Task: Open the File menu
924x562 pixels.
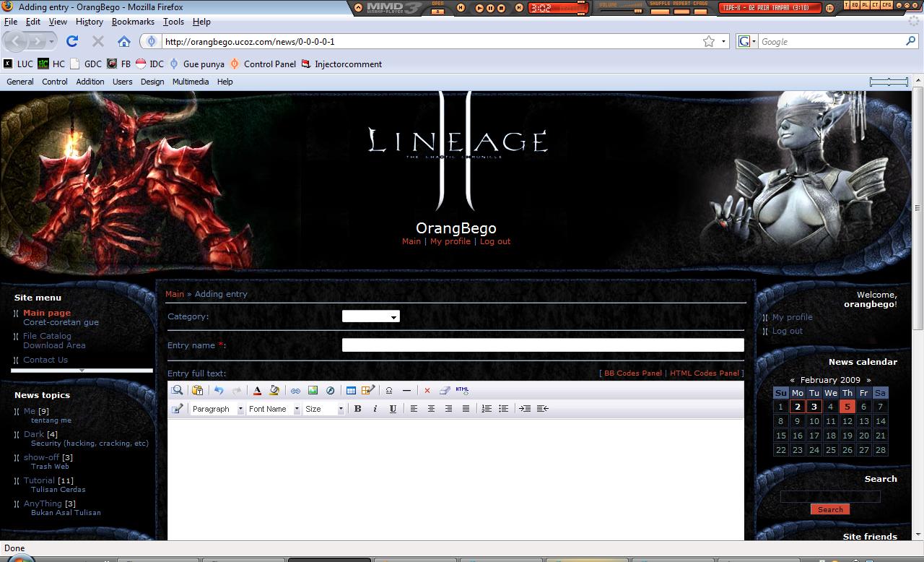Action: point(10,22)
